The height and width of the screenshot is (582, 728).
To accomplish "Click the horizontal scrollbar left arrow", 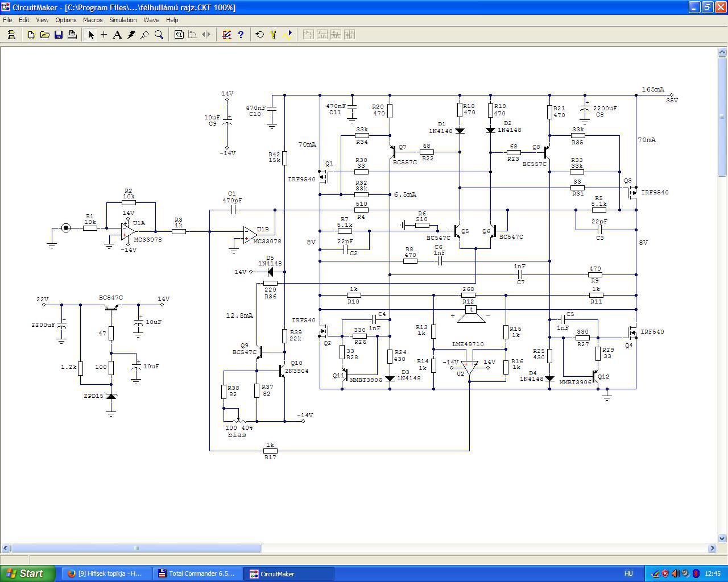I will click(6, 548).
